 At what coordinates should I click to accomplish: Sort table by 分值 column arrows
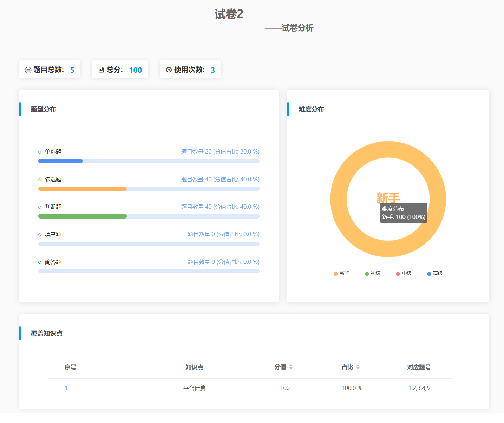(291, 367)
